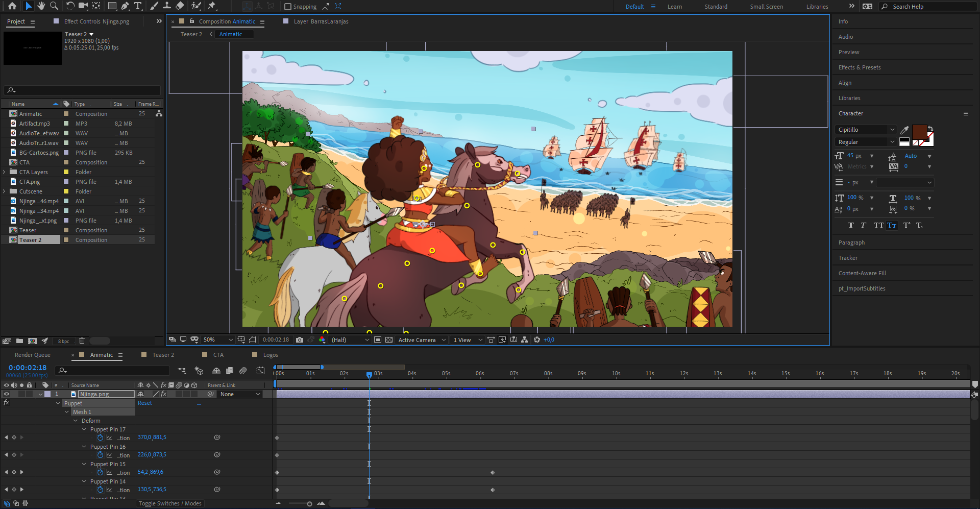The height and width of the screenshot is (509, 980).
Task: Toggle Hide Shy Layers switch in timeline
Action: coord(216,371)
